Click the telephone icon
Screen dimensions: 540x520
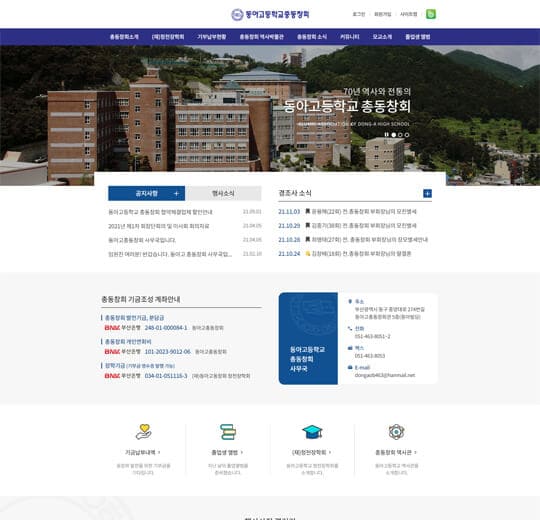tap(350, 329)
